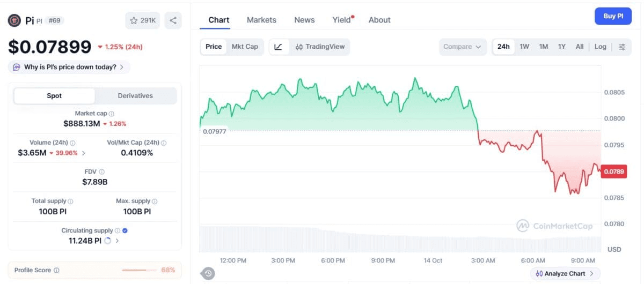Viewport: 644px width, 284px height.
Task: Click info icon next to FDV
Action: [x=101, y=172]
